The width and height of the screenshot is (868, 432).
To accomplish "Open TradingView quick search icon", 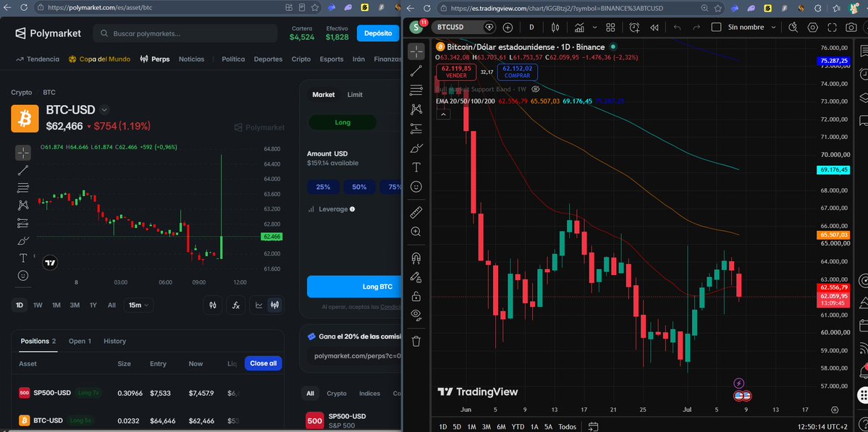I will coord(793,27).
